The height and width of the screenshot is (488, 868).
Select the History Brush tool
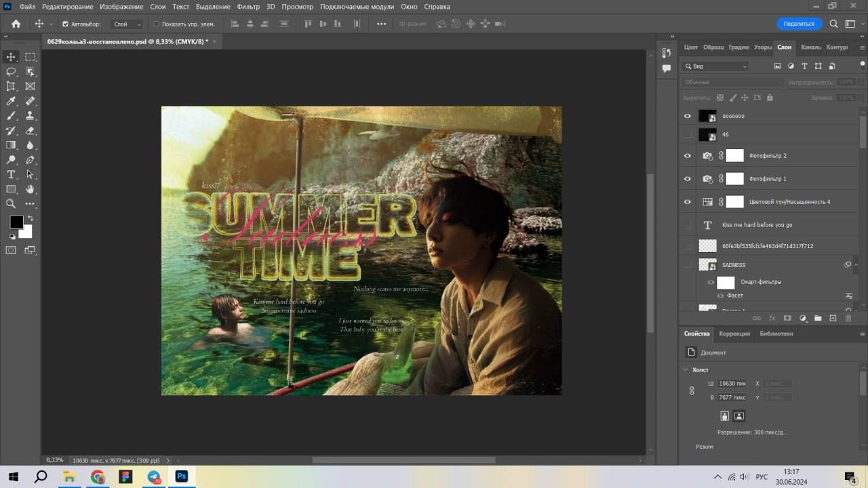pyautogui.click(x=11, y=130)
